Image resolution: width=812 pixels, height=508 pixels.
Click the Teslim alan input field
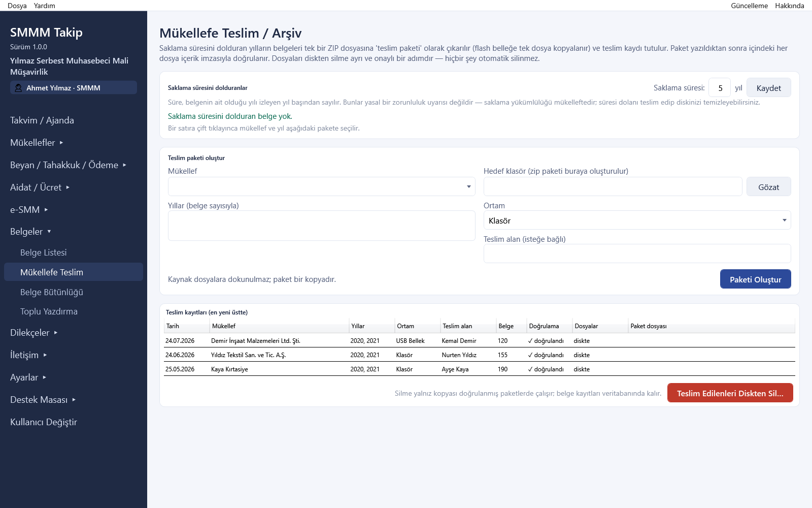click(x=637, y=253)
